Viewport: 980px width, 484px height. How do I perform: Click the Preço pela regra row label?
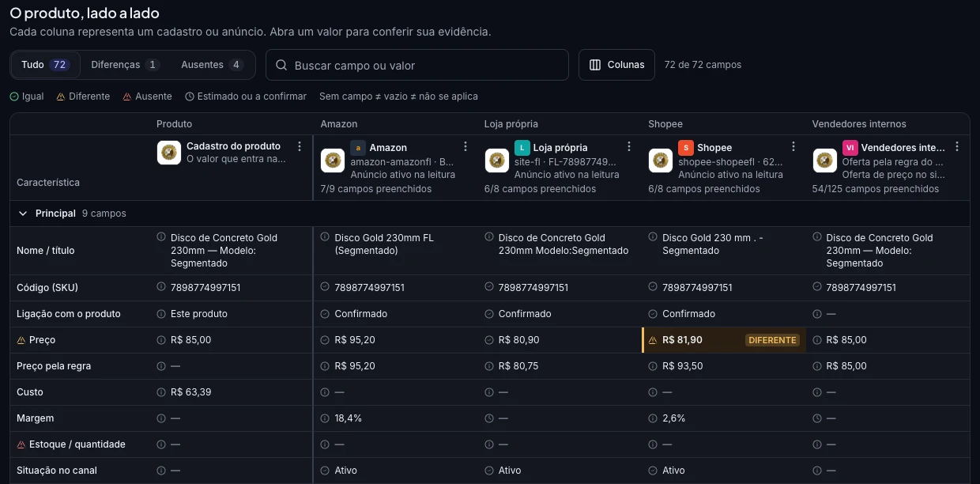[54, 366]
